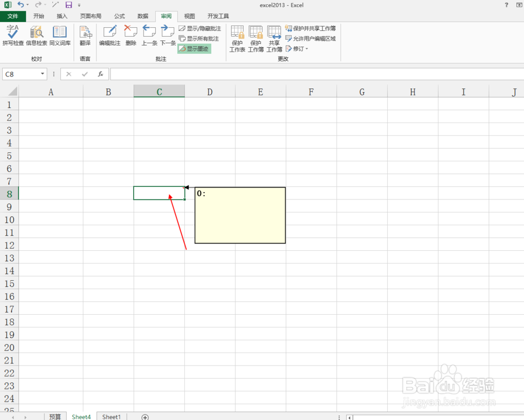
Task: Open the Name Box dropdown
Action: 42,74
